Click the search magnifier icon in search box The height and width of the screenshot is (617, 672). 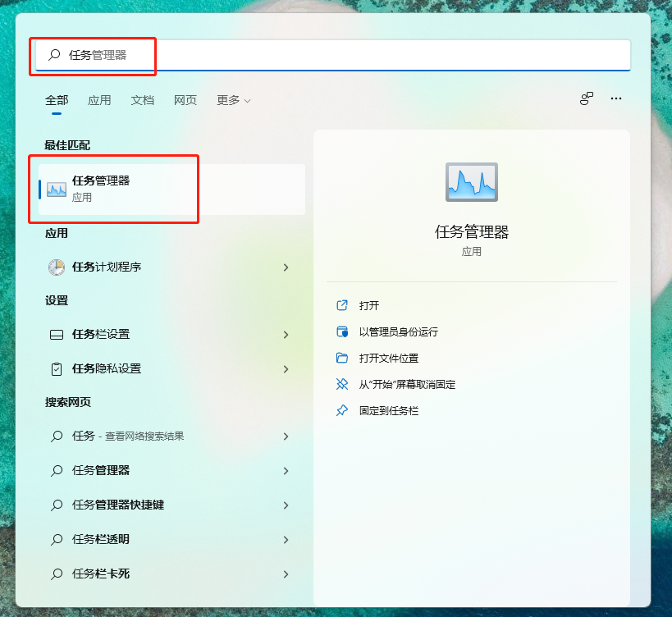[53, 55]
